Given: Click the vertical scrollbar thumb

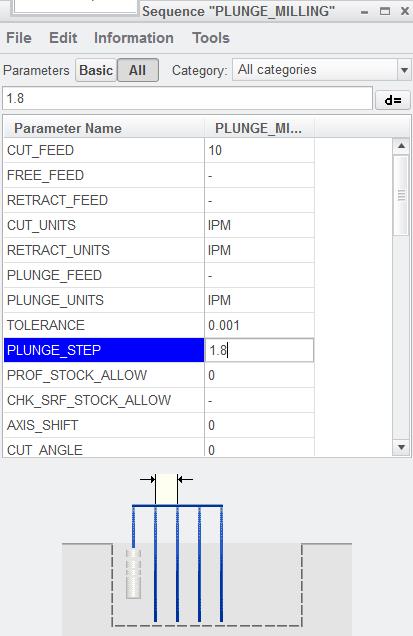Looking at the screenshot, I should coord(401,196).
